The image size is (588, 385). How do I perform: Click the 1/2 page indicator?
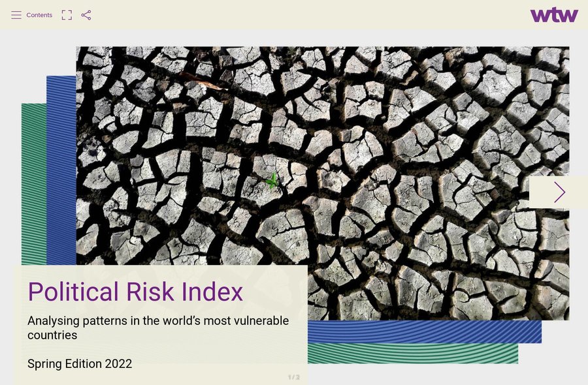click(293, 377)
